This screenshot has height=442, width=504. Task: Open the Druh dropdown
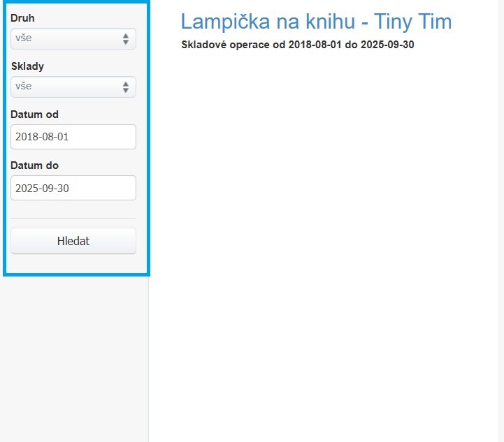pyautogui.click(x=73, y=39)
